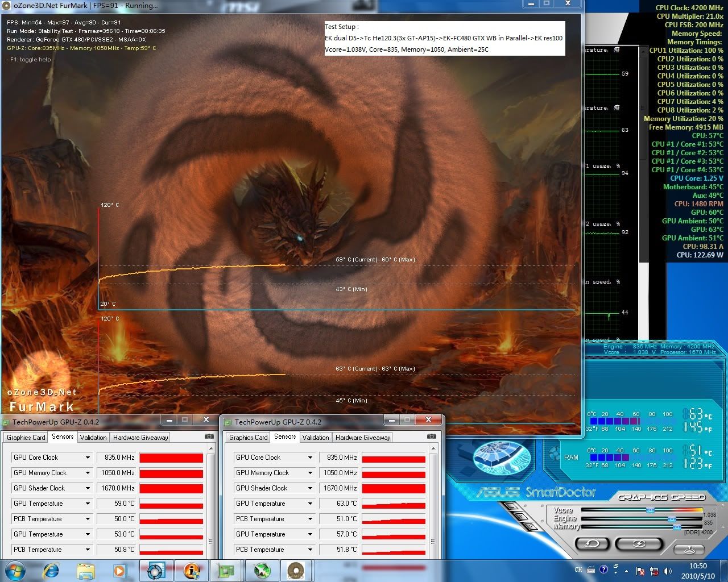Screen dimensions: 728x582
Task: Open GPU Memory Clock dropdown in left GPU-Z
Action: tap(88, 473)
